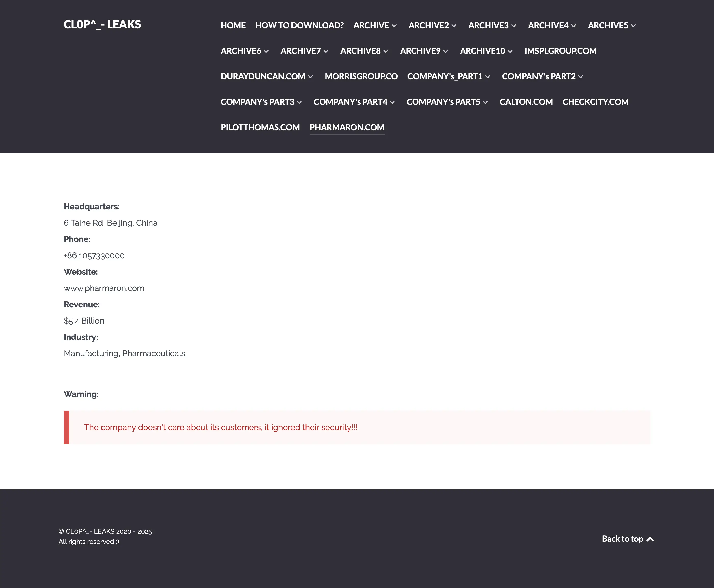
Task: Select the PILOTTHOMAS.COM menu item
Action: (260, 127)
